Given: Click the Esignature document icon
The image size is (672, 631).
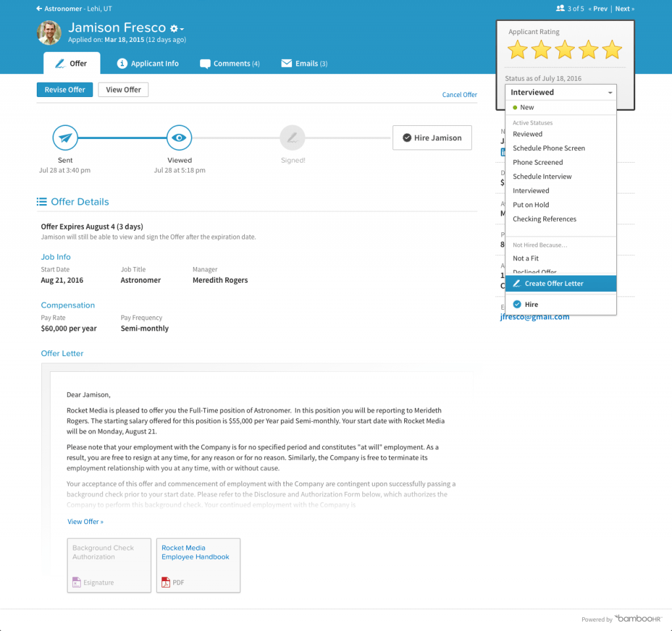Looking at the screenshot, I should click(x=76, y=582).
